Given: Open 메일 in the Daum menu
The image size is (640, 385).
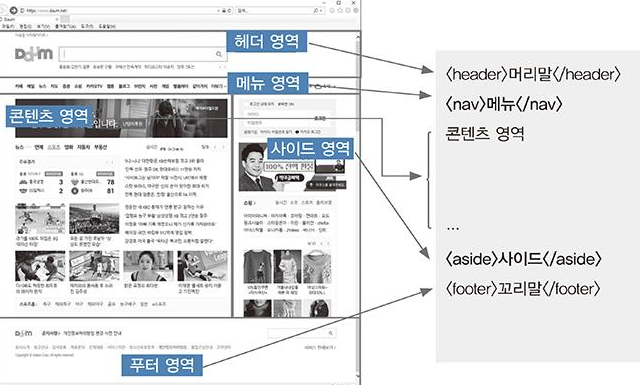Looking at the screenshot, I should 31,86.
